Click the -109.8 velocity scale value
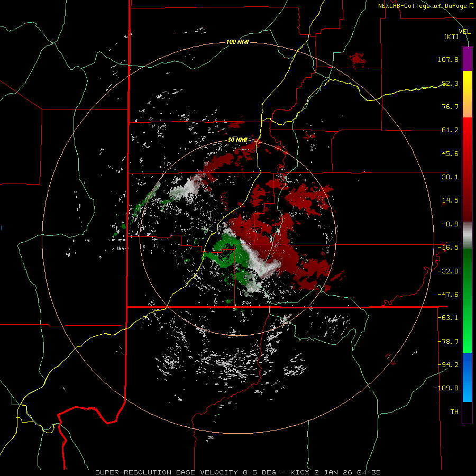Screen dimensions: 476x476 click(x=446, y=388)
